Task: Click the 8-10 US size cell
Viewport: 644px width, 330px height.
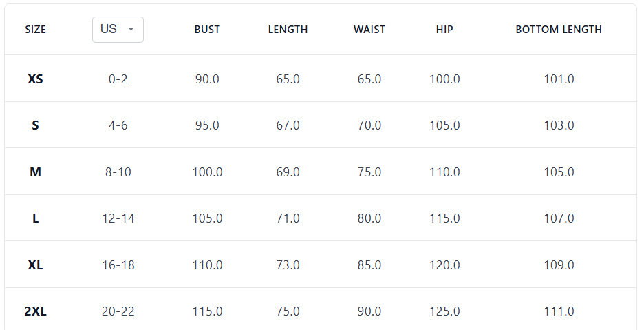Action: click(118, 172)
